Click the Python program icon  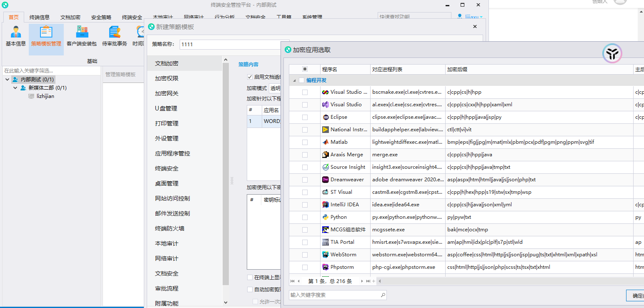tap(326, 217)
